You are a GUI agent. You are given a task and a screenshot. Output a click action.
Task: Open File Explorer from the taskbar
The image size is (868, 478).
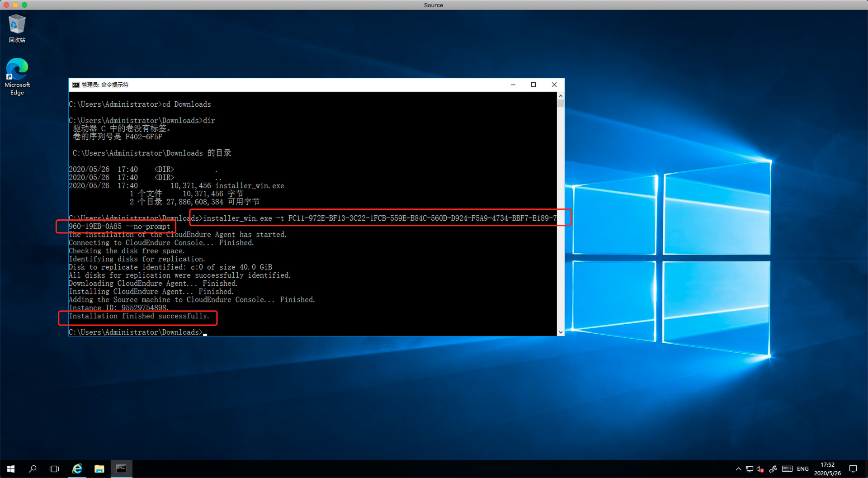point(99,469)
